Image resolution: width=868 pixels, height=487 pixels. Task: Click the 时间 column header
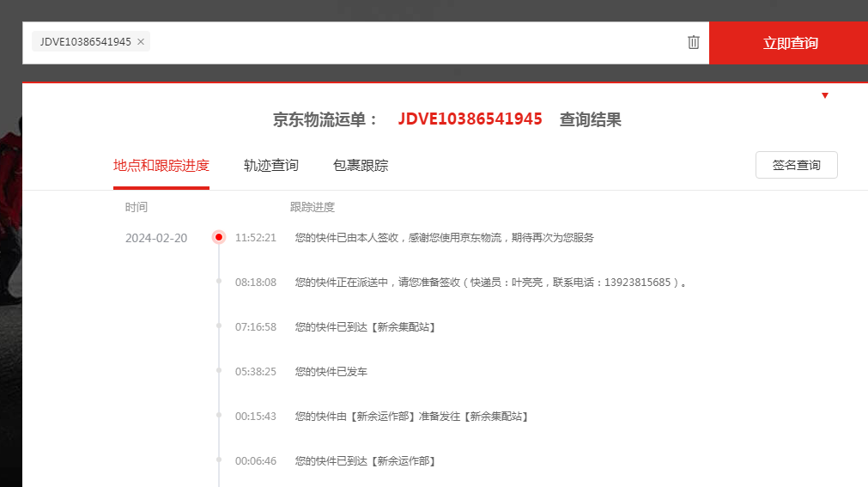[x=137, y=207]
